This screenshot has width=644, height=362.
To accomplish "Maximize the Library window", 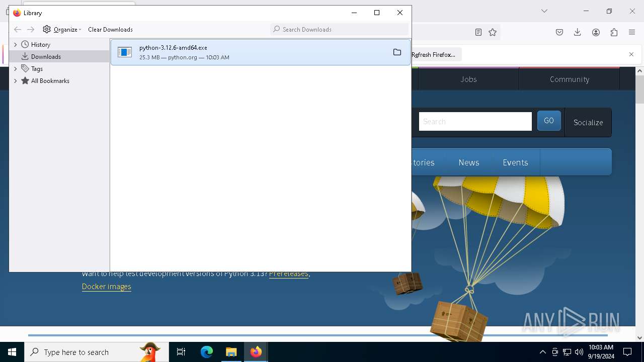I will click(x=377, y=13).
